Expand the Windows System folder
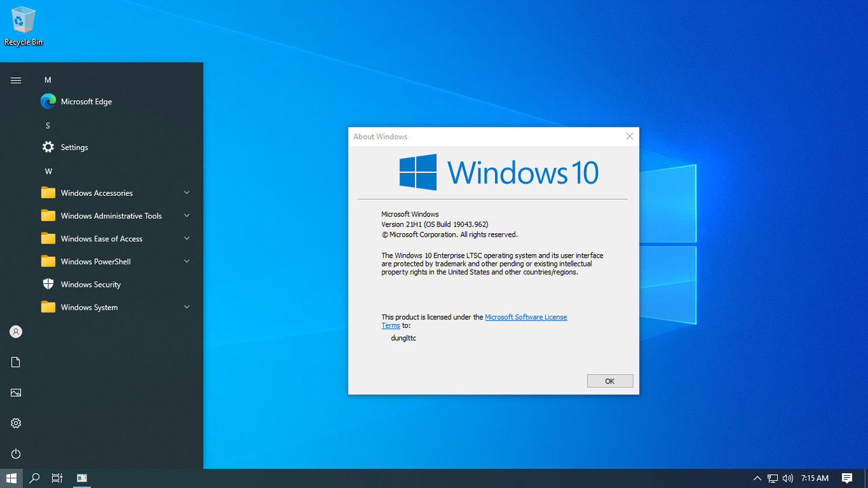 [115, 307]
